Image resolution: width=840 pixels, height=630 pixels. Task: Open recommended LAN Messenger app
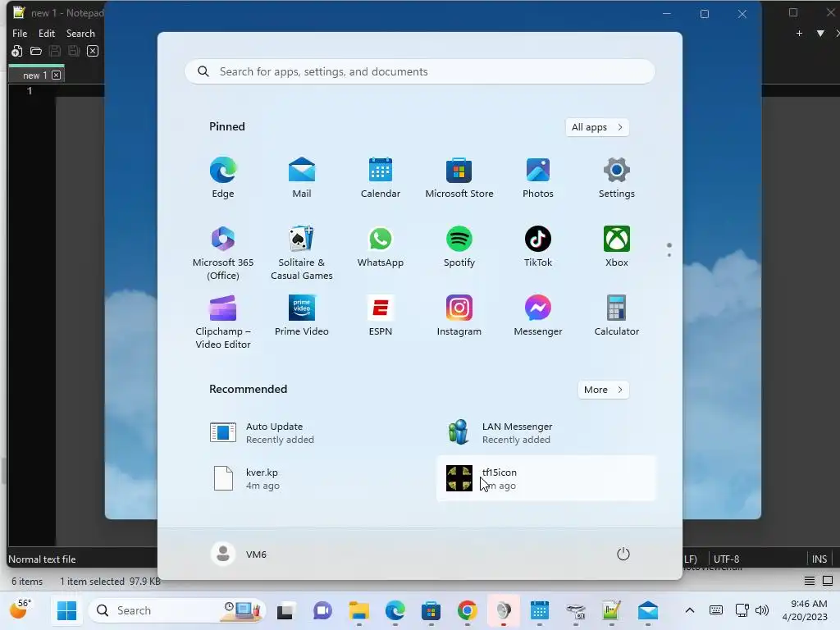click(546, 433)
